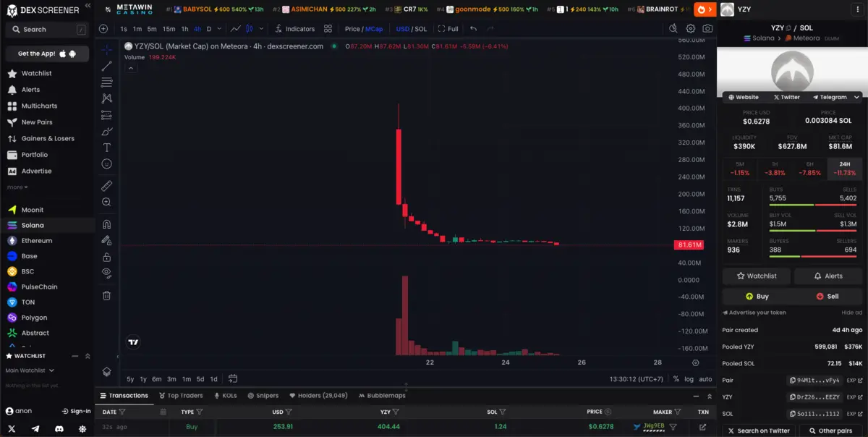Viewport: 868px width, 437px height.
Task: Undo the last chart action
Action: pyautogui.click(x=473, y=28)
